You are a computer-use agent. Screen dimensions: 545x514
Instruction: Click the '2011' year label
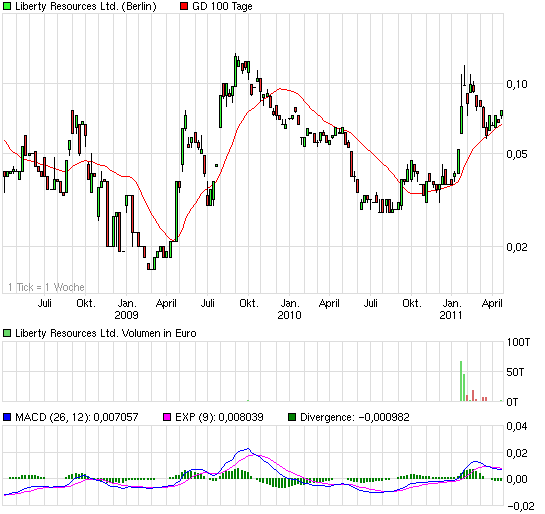pos(451,315)
